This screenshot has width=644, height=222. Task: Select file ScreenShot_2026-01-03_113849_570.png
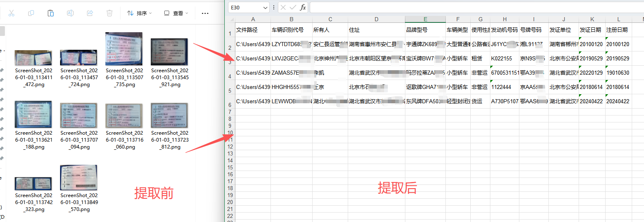tap(79, 189)
